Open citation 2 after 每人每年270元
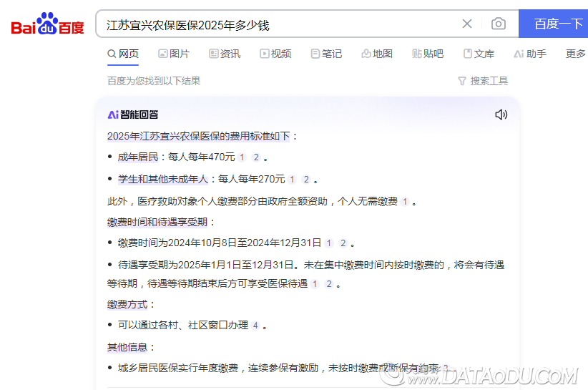Image resolution: width=588 pixels, height=390 pixels. pos(306,180)
